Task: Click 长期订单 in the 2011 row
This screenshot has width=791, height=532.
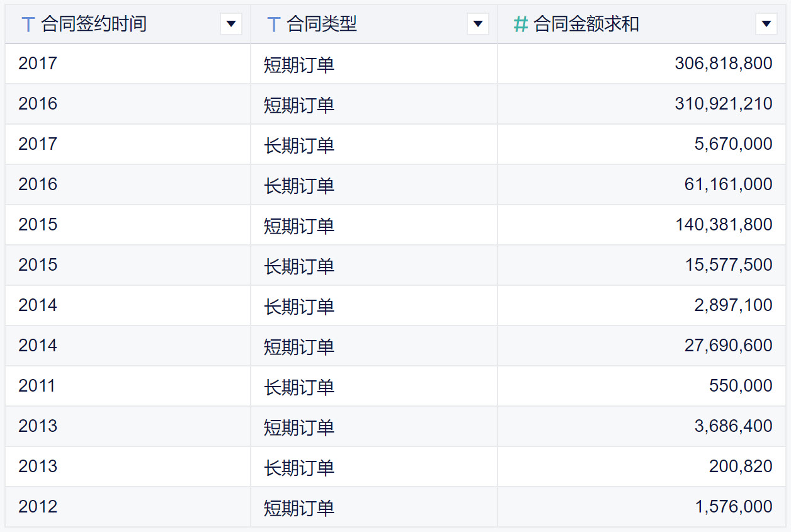Action: pyautogui.click(x=299, y=387)
